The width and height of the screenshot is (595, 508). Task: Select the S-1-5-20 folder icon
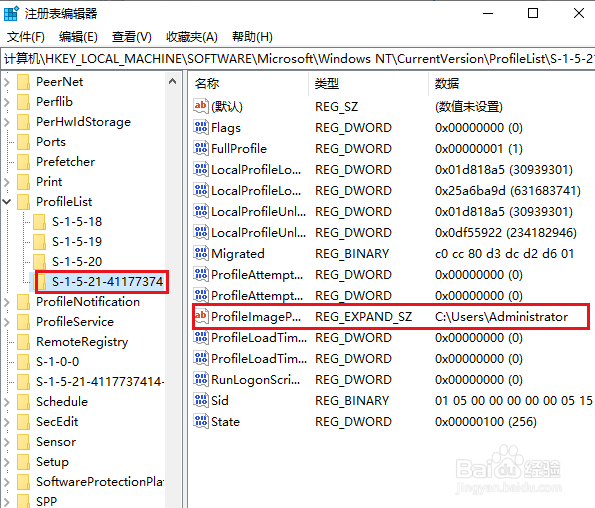click(39, 262)
